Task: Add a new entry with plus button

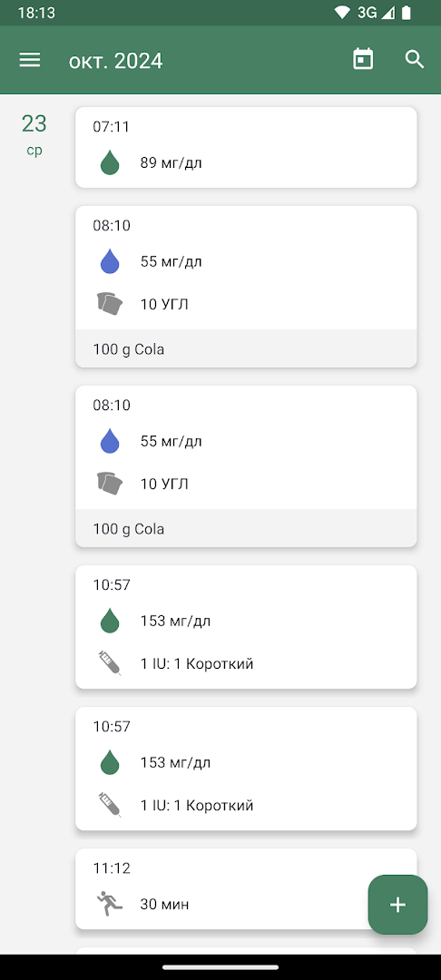Action: pyautogui.click(x=397, y=905)
